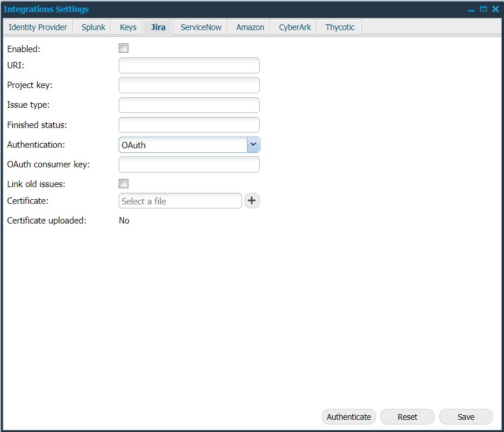Focus the URI input field
Screen dimensions: 504x432
point(189,65)
